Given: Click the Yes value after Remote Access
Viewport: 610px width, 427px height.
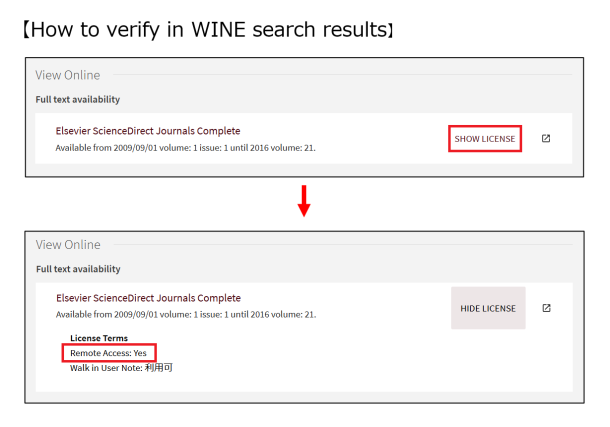Looking at the screenshot, I should (140, 353).
